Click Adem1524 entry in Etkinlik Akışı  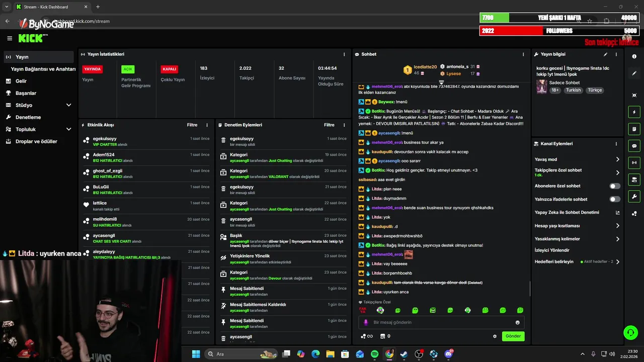point(146,157)
